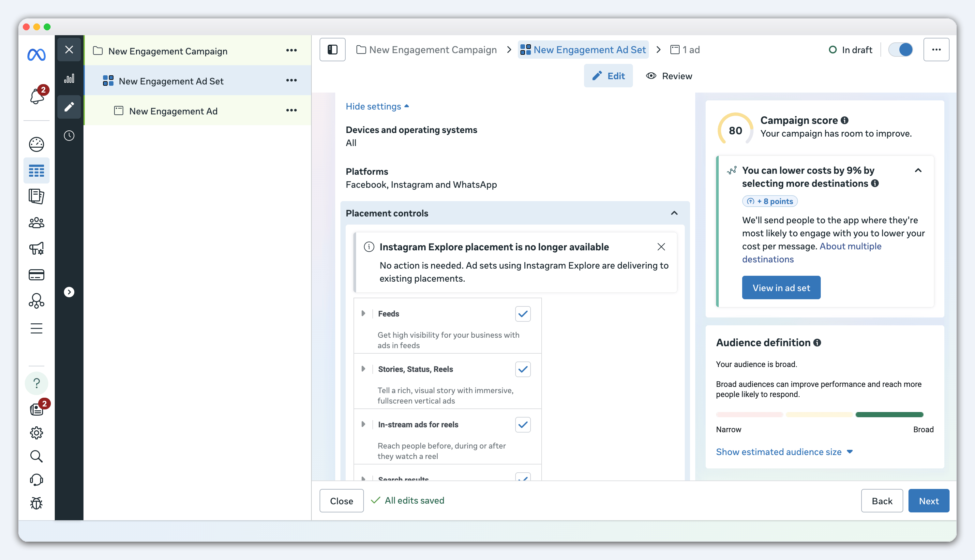
Task: Open Billing credit card icon
Action: tap(37, 274)
